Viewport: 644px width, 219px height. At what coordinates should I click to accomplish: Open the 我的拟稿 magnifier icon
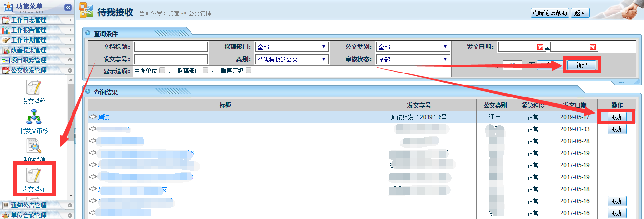pyautogui.click(x=34, y=146)
